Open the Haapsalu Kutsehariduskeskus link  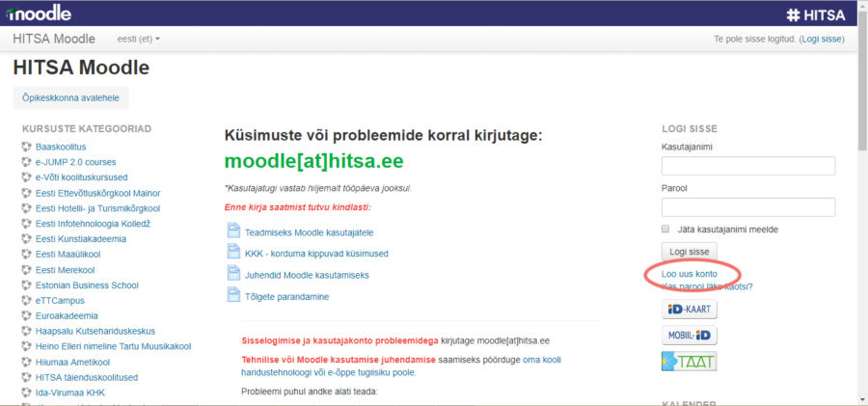tap(95, 331)
